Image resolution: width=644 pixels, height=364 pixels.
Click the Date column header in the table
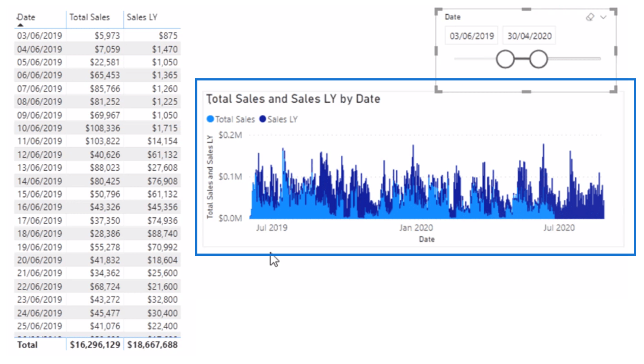pos(26,17)
